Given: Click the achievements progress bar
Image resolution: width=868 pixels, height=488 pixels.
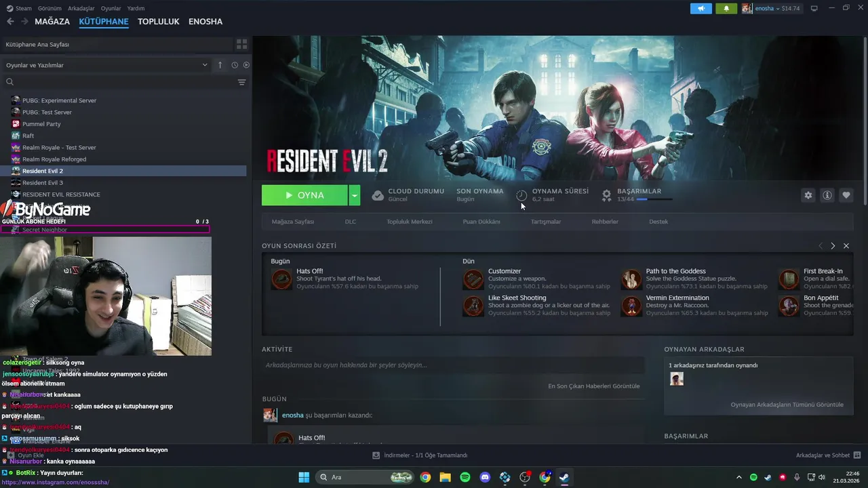Looking at the screenshot, I should tap(654, 199).
